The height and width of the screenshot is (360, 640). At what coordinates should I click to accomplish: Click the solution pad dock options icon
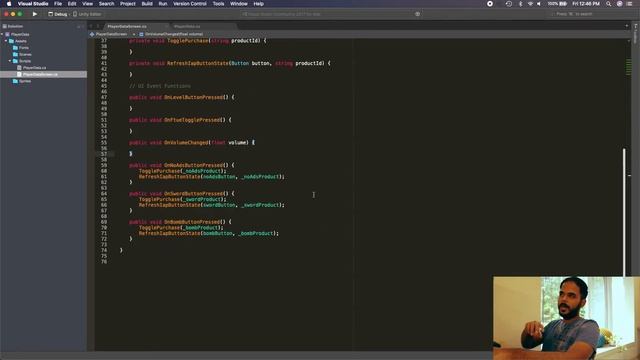(78, 26)
